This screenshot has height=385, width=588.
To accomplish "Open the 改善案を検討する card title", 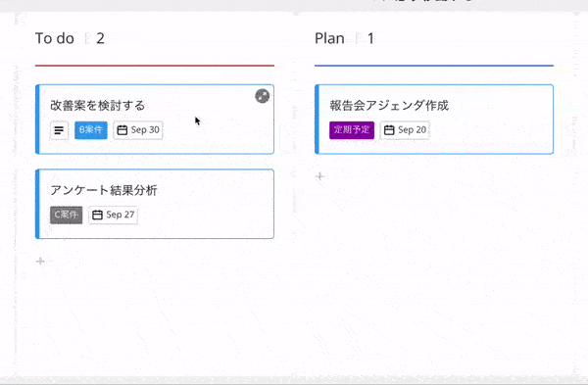I will click(97, 106).
